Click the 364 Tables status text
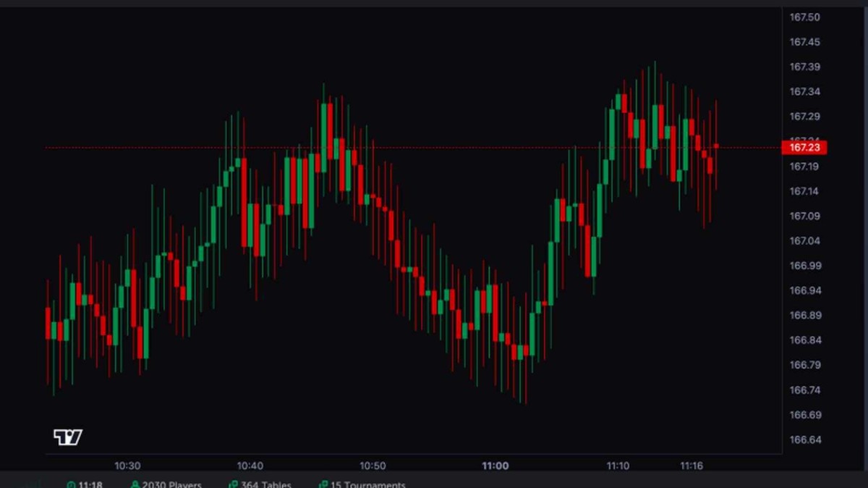 coord(266,485)
